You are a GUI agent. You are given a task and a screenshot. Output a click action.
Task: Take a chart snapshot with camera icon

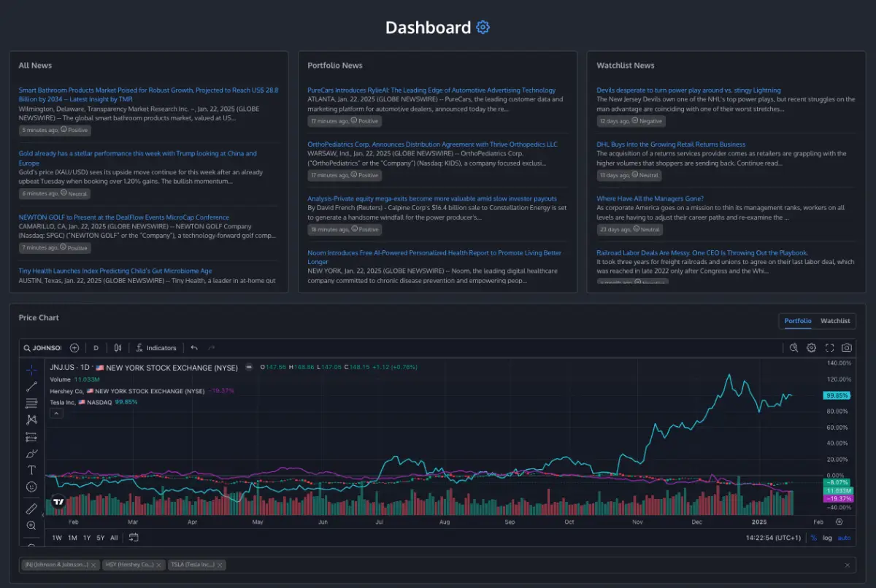(847, 348)
